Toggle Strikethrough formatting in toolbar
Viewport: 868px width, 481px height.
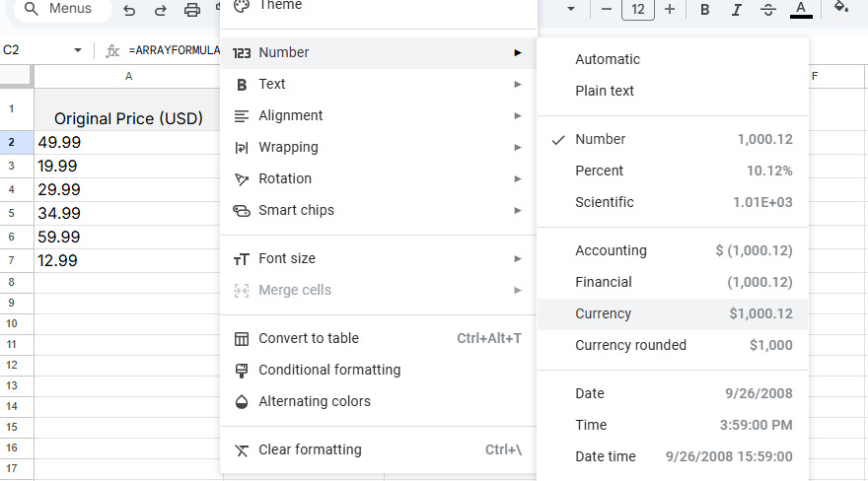[x=768, y=10]
